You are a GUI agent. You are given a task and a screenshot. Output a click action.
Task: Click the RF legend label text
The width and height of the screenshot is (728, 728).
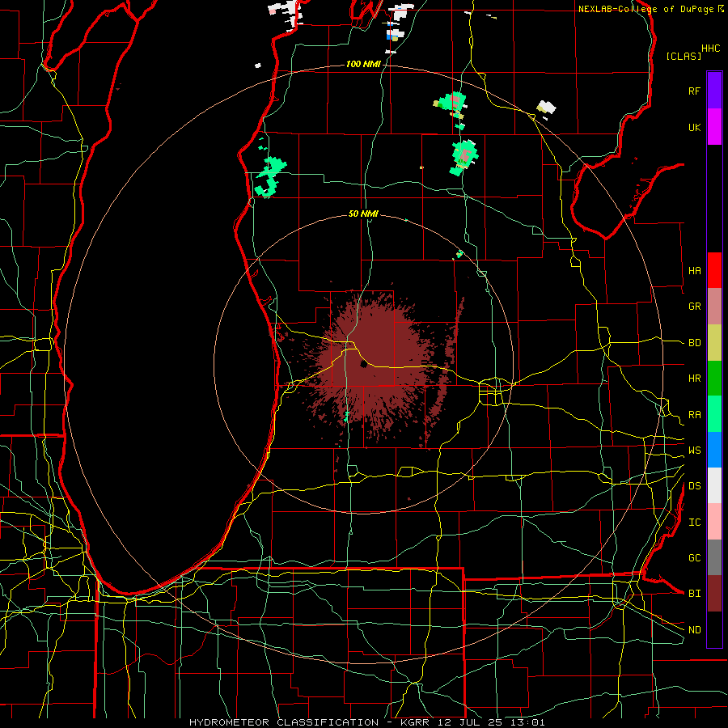[694, 91]
